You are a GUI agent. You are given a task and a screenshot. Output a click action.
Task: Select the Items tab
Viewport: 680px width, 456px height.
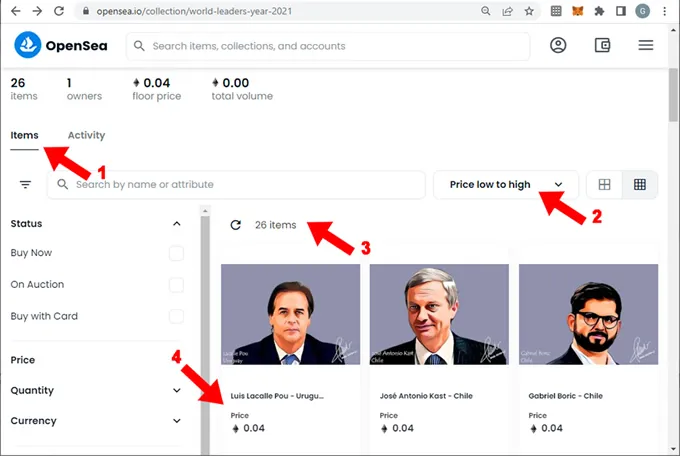point(24,135)
